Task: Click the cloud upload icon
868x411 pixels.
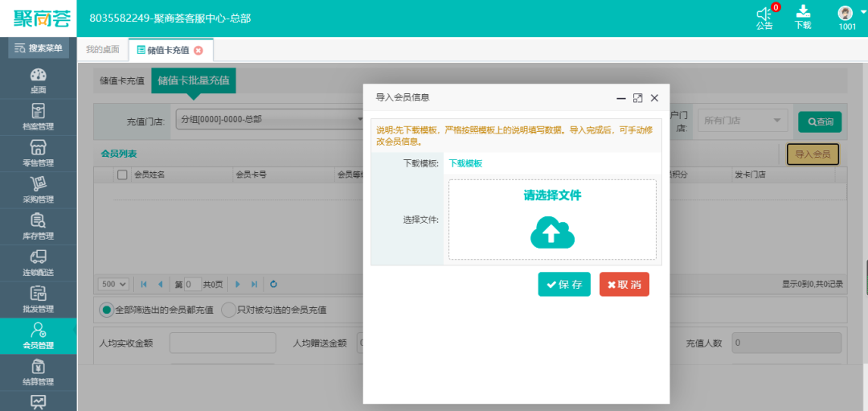Action: coord(552,232)
